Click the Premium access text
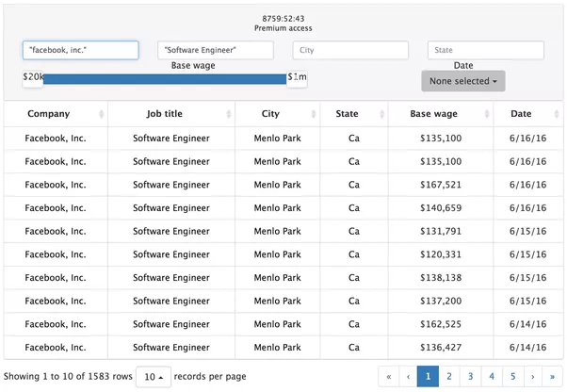 pyautogui.click(x=283, y=28)
